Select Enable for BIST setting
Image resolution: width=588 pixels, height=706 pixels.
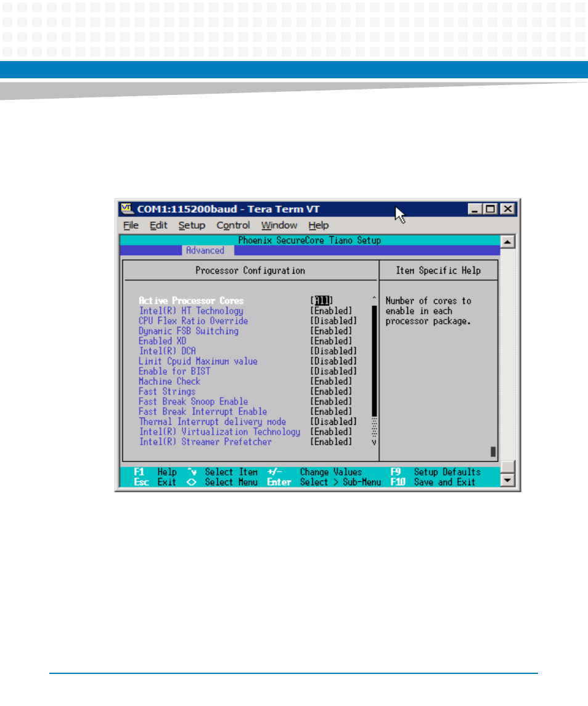(x=174, y=371)
